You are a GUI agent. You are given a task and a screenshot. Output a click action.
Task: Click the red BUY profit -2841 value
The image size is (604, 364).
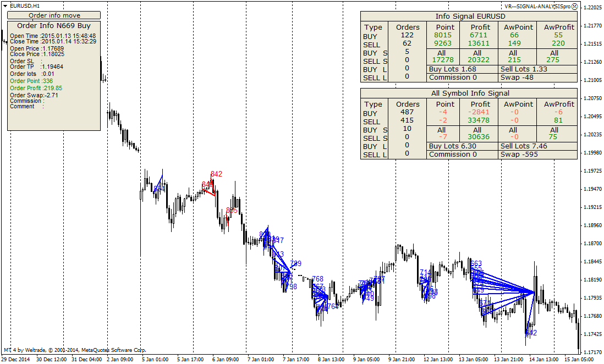tap(479, 112)
